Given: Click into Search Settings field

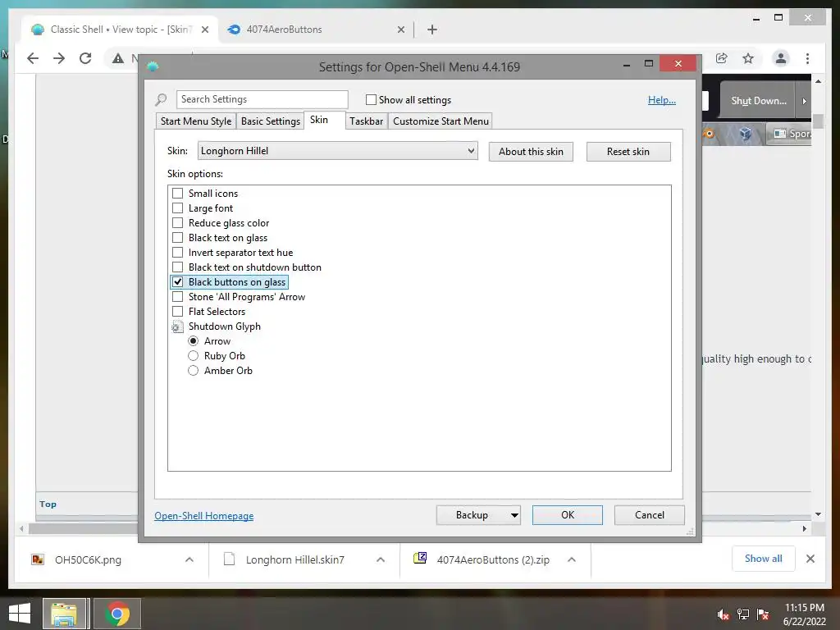Looking at the screenshot, I should click(262, 99).
